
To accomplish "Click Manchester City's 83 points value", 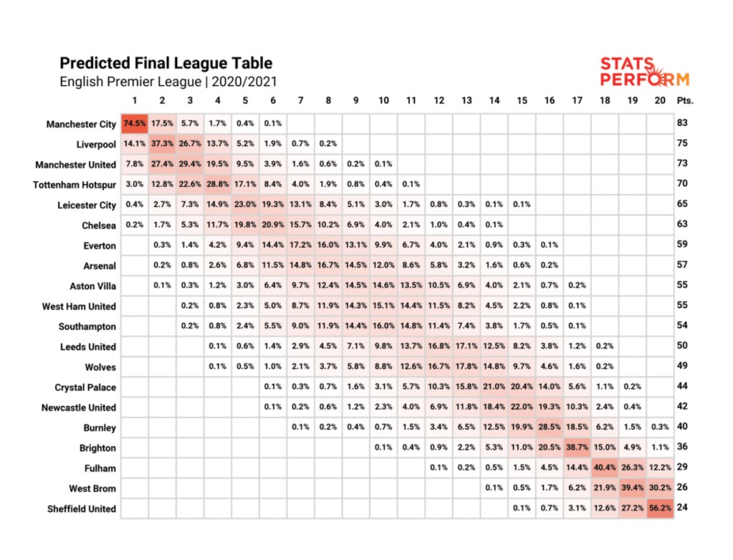I will pyautogui.click(x=682, y=123).
